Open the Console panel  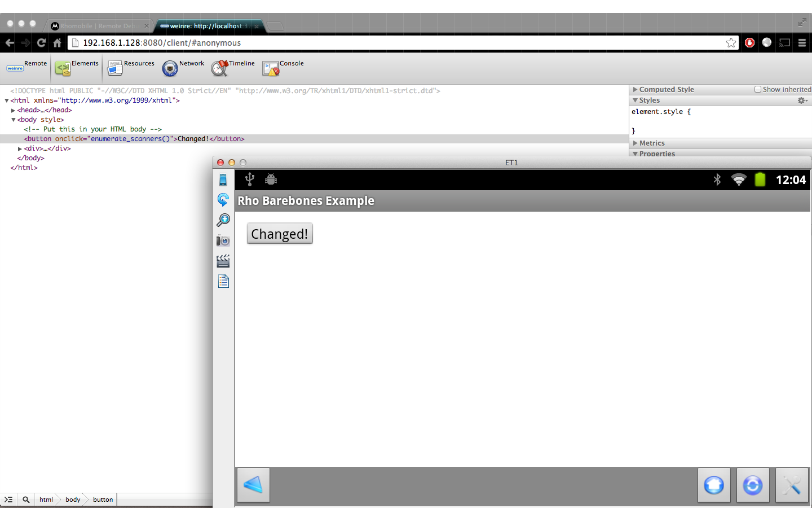point(283,68)
